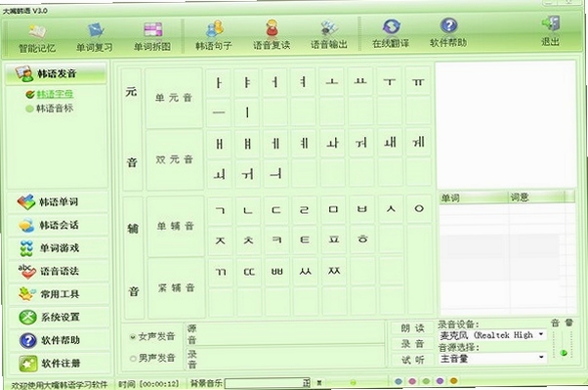Image resolution: width=588 pixels, height=390 pixels.
Task: Select the vowel letter ㅠ
Action: point(418,80)
